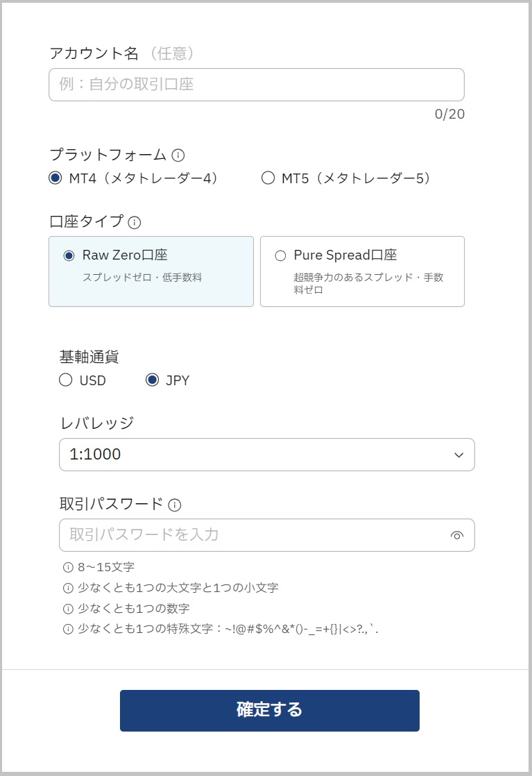Click info icon beside 口座タイプ

135,223
